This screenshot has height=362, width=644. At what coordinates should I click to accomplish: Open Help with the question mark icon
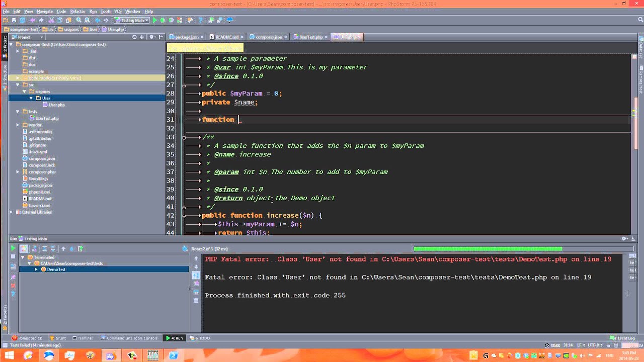pyautogui.click(x=200, y=20)
